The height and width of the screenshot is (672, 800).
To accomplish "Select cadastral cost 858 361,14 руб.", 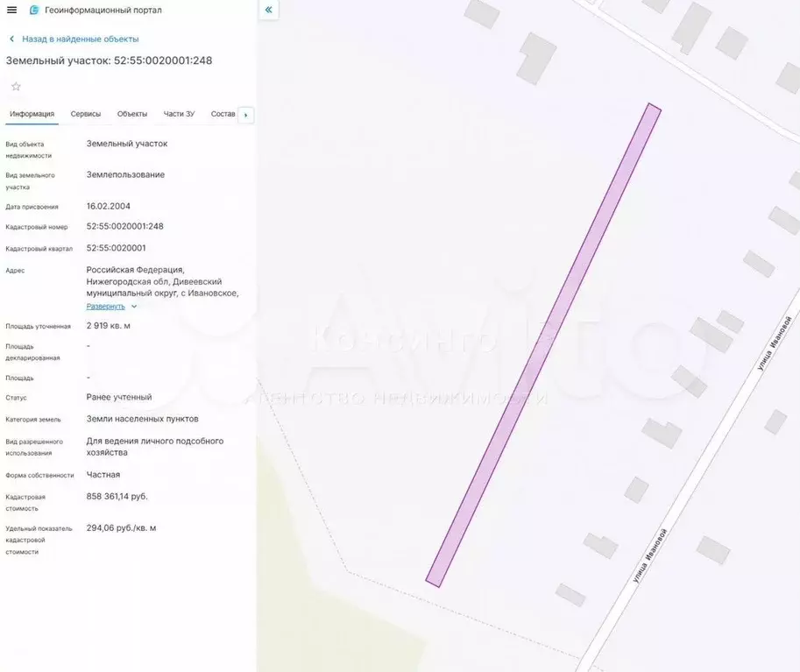I will click(x=117, y=497).
